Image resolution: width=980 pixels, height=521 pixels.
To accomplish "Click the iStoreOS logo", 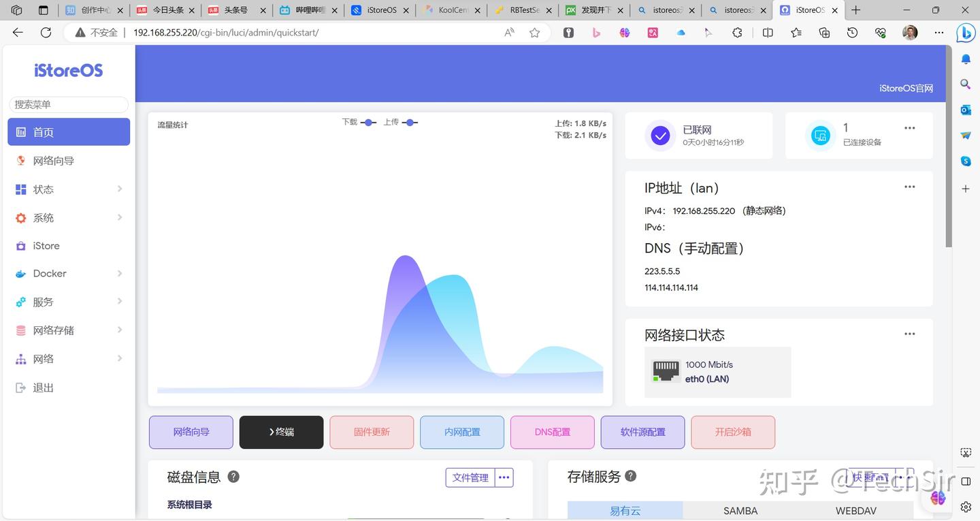I will coord(69,71).
